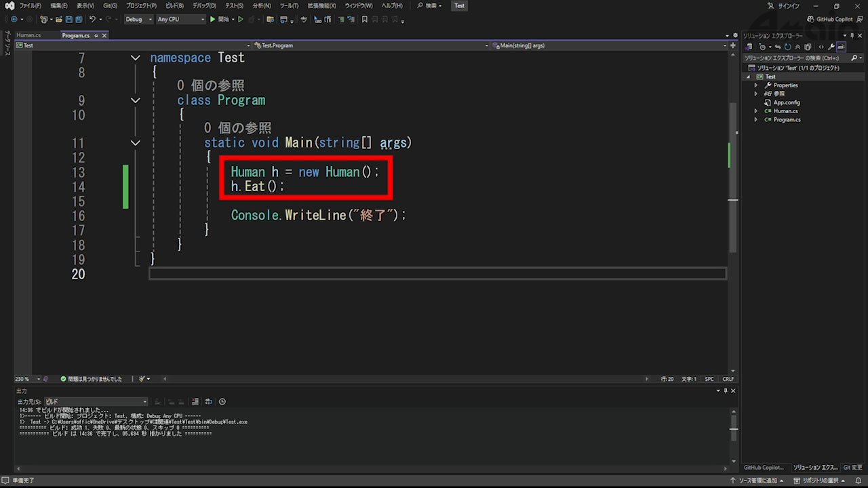This screenshot has height=488, width=868.
Task: Open the Any CPU platform dropdown
Action: (180, 19)
